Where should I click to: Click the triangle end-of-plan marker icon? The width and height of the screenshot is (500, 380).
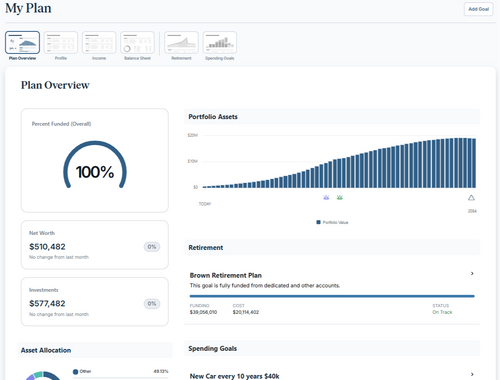(x=471, y=198)
